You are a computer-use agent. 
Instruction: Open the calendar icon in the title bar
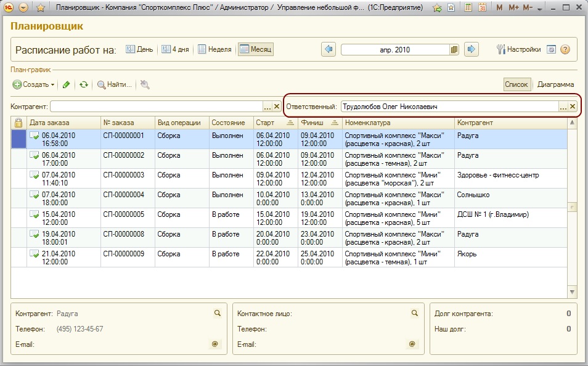[x=482, y=8]
